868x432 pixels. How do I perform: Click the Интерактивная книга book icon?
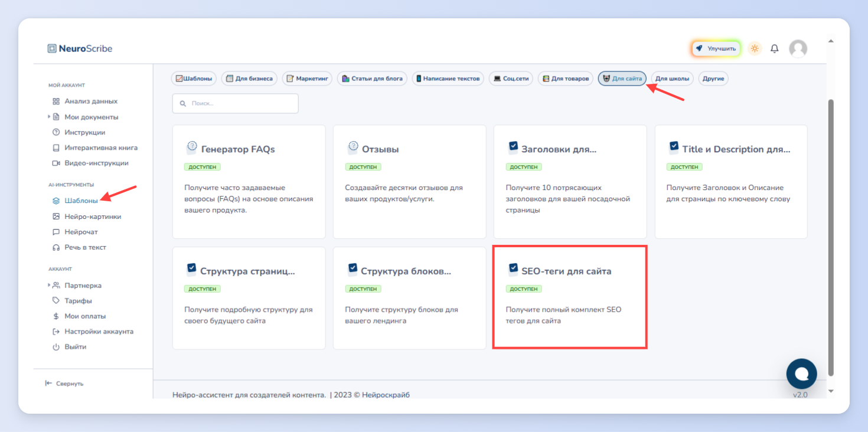point(56,148)
